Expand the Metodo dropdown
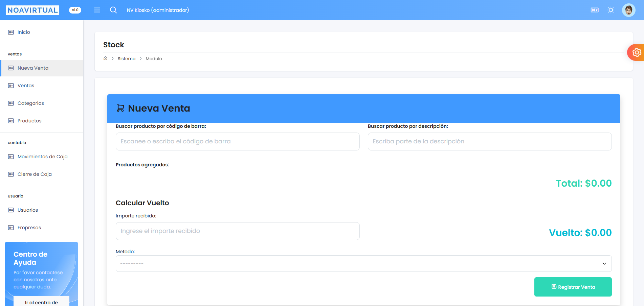Image resolution: width=644 pixels, height=306 pixels. click(363, 263)
